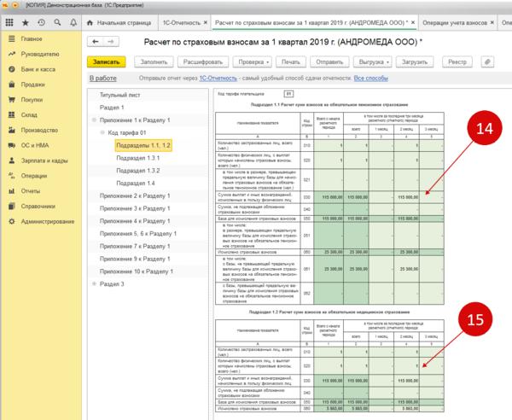Open Зарплата и кадры section
The width and height of the screenshot is (512, 420).
[44, 160]
